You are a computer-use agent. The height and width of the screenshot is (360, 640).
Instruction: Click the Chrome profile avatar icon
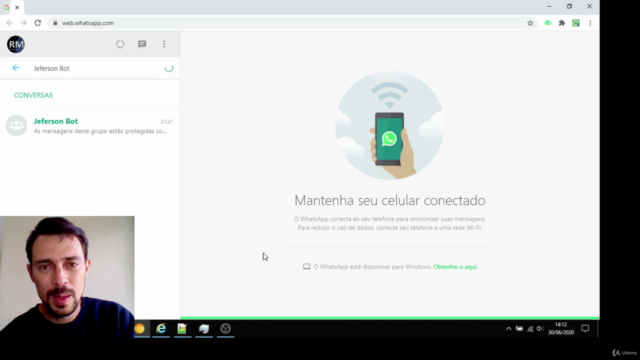(x=576, y=23)
